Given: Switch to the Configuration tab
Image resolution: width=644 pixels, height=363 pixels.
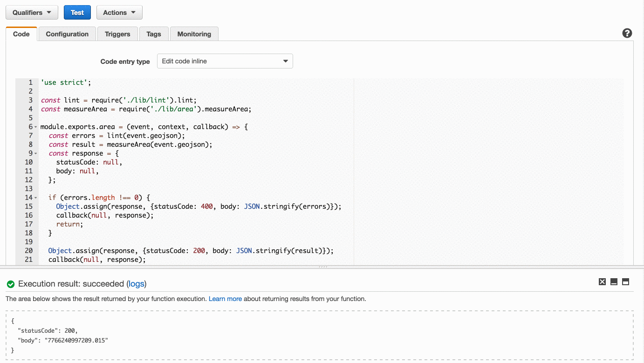Looking at the screenshot, I should click(x=67, y=34).
